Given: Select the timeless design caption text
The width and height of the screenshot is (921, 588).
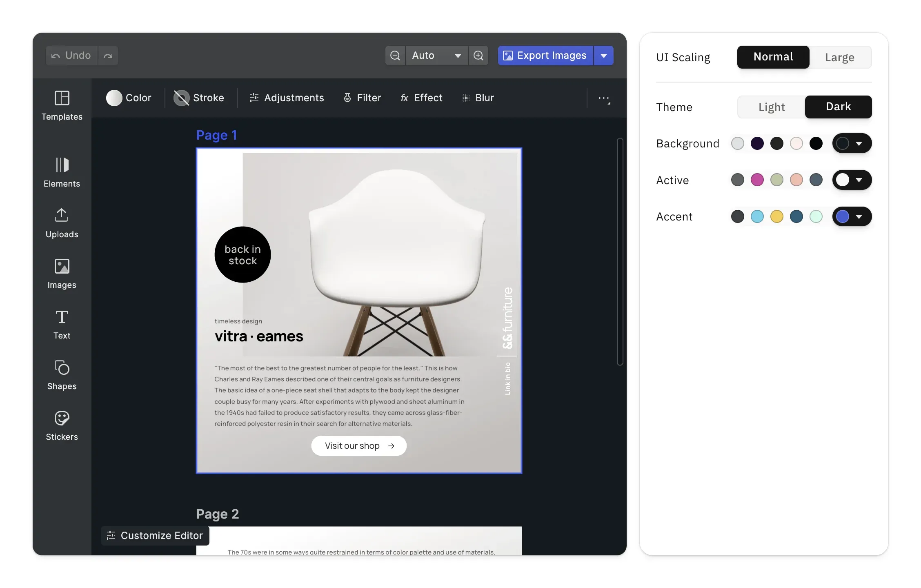Looking at the screenshot, I should tap(238, 321).
